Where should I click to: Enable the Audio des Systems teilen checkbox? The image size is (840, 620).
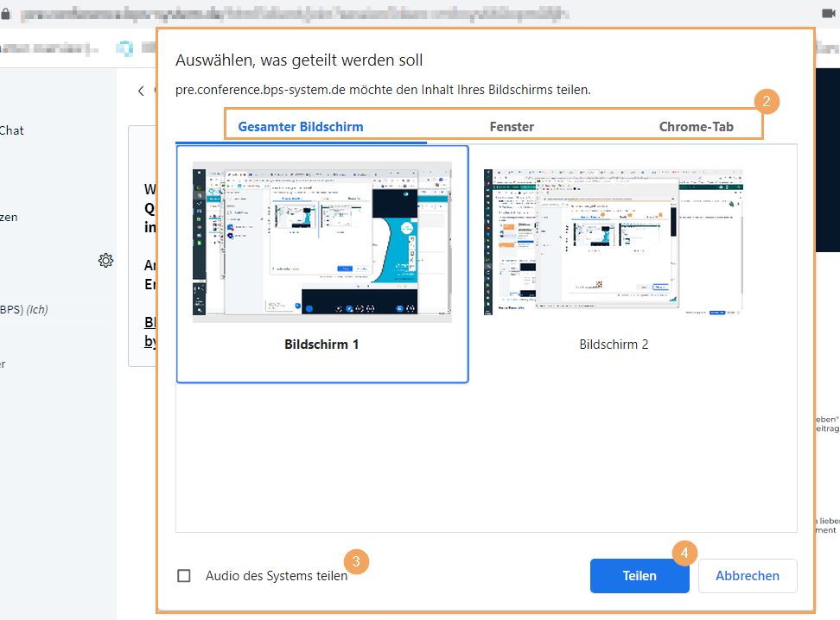184,576
